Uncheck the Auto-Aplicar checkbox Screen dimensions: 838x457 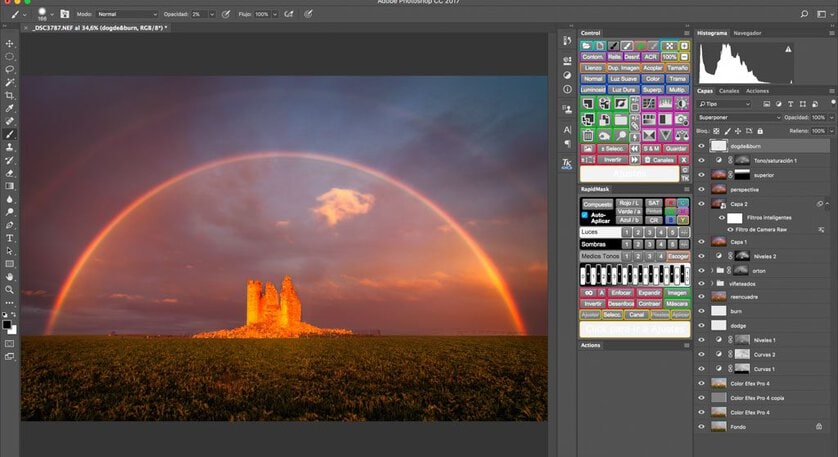click(x=585, y=215)
